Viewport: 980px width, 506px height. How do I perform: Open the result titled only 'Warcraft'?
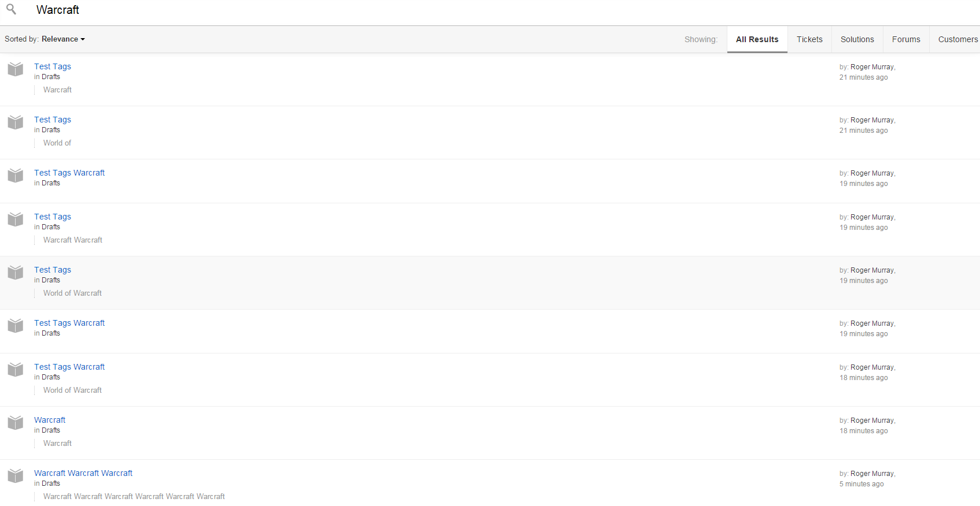click(x=50, y=420)
